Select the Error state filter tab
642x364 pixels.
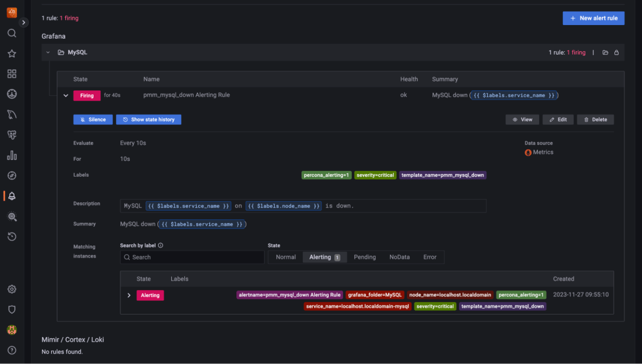(429, 257)
